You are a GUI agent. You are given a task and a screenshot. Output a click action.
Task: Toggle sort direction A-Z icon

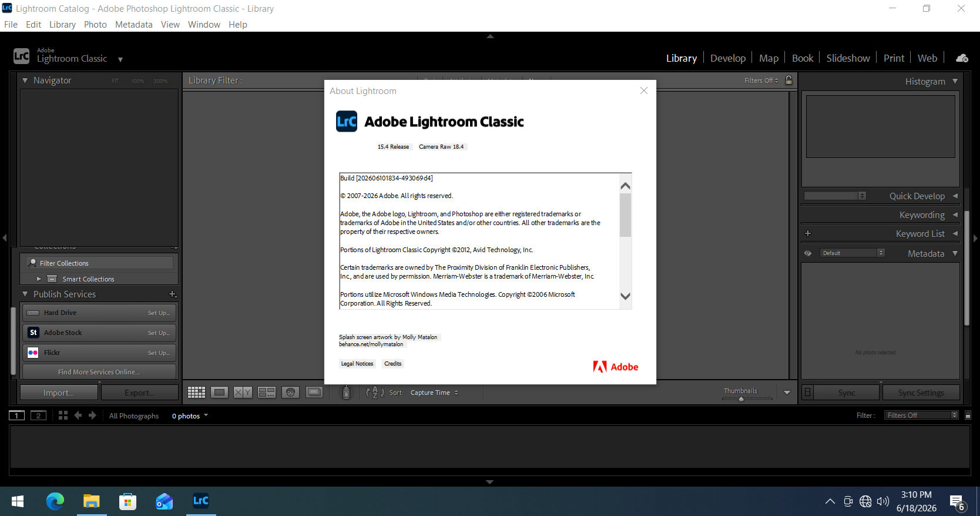click(375, 392)
